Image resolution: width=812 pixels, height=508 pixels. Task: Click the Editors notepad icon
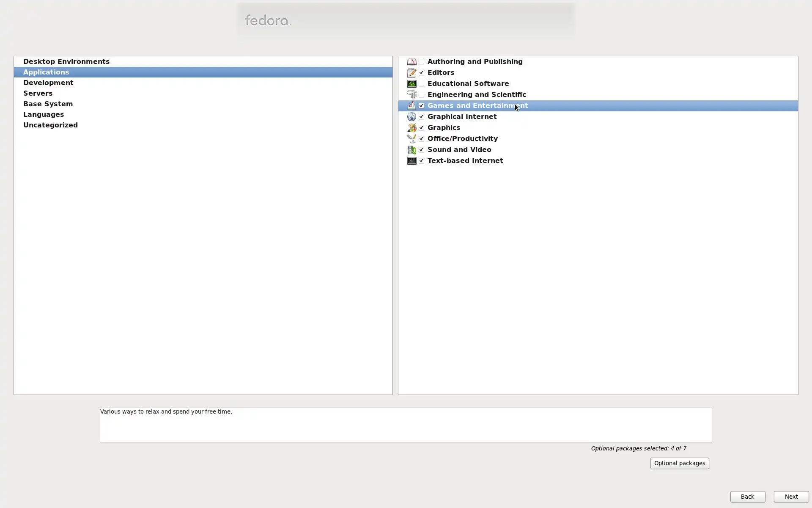coord(411,73)
